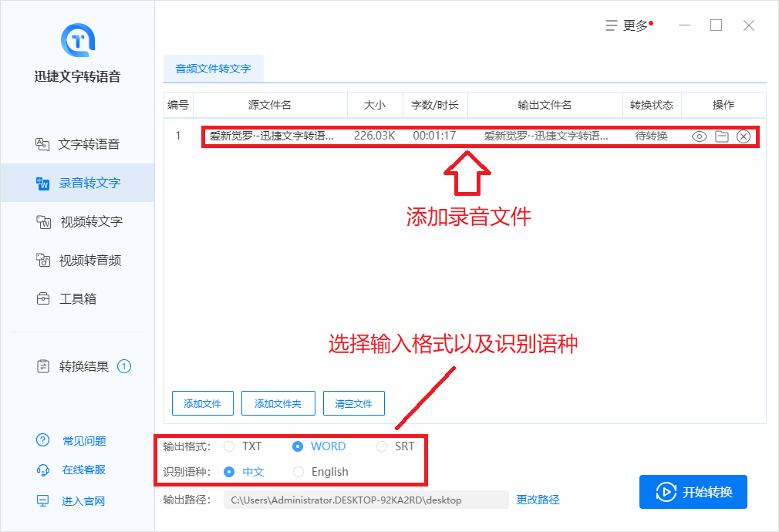Viewport: 779px width, 532px height.
Task: Select TXT as the output format
Action: click(229, 446)
